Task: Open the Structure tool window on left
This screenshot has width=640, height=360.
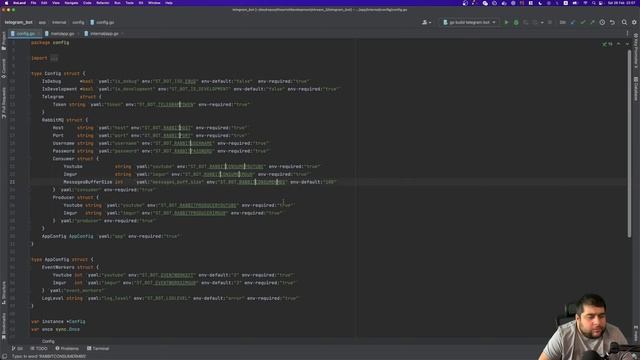Action: click(x=4, y=293)
